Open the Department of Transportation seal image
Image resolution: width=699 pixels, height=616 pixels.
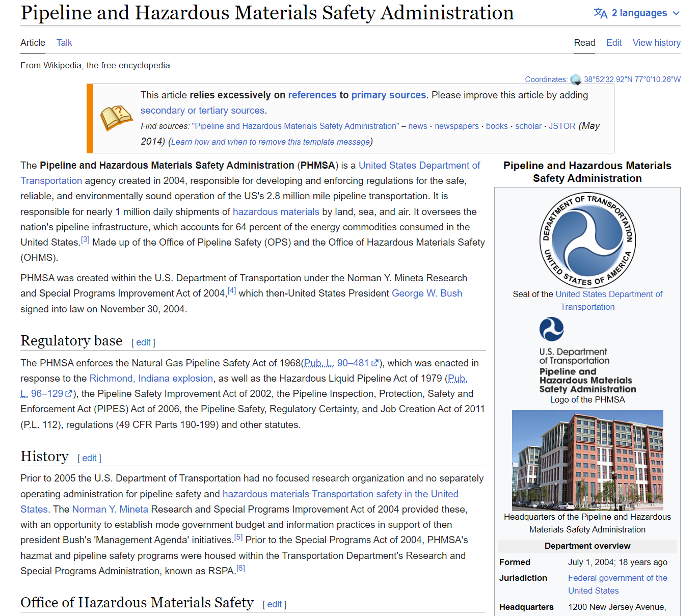(x=587, y=240)
